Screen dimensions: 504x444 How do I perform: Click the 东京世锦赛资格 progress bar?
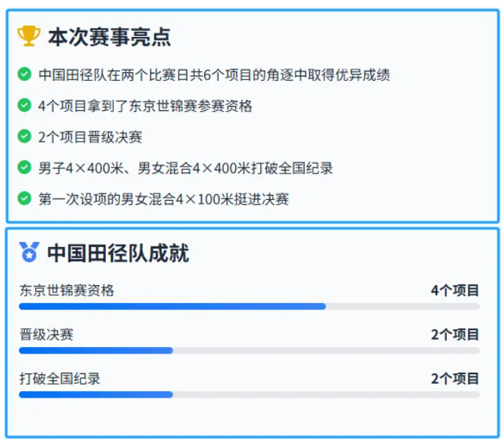tap(250, 307)
